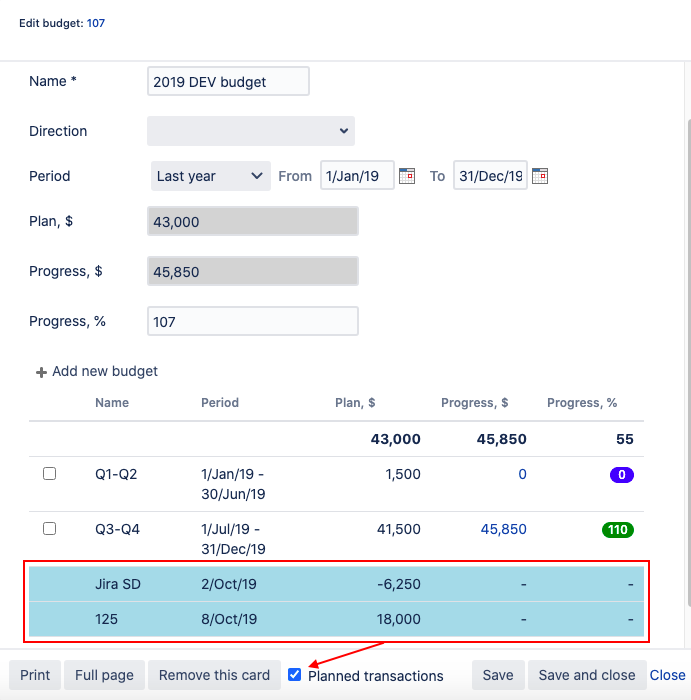Expand the Direction dropdown
The image size is (691, 700).
click(251, 131)
